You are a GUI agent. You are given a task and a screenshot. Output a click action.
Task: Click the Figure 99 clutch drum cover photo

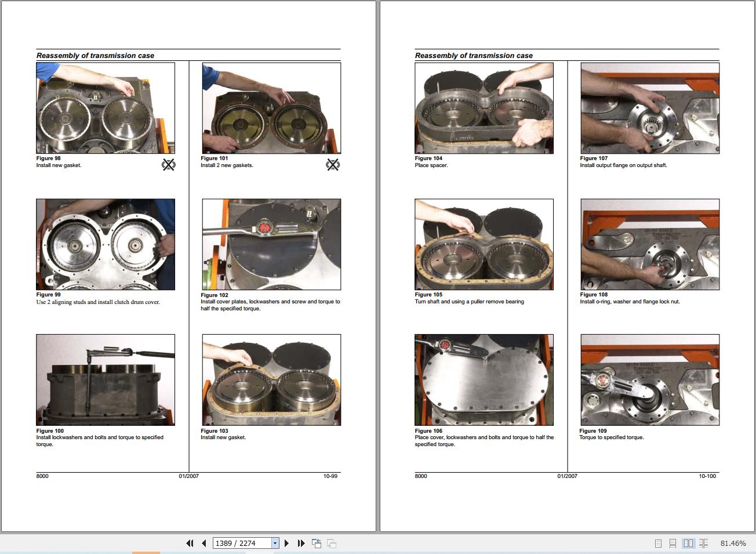coord(106,244)
